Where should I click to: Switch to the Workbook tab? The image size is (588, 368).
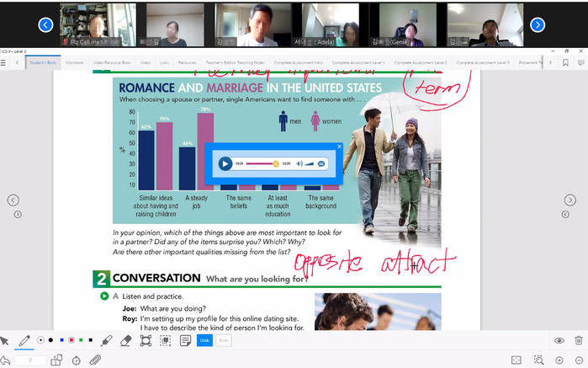[x=75, y=62]
